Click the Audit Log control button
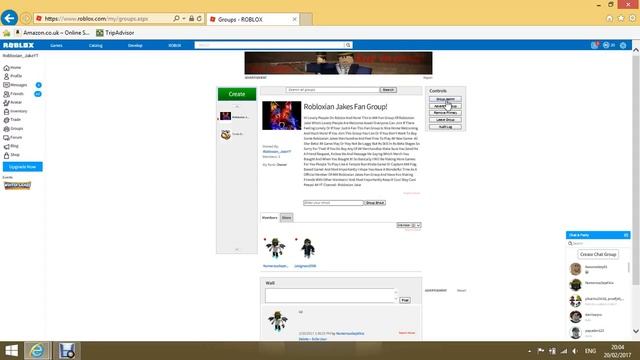This screenshot has width=640, height=360. click(x=445, y=127)
